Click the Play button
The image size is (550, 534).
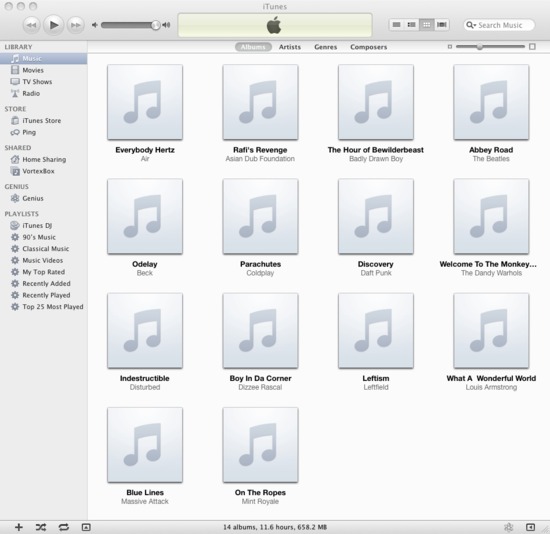click(x=54, y=25)
